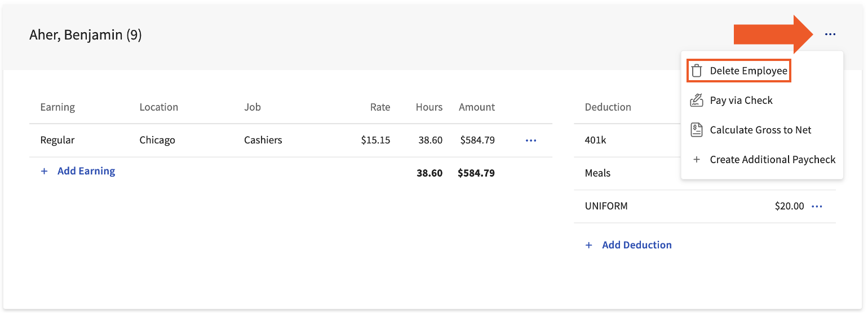The image size is (868, 315).
Task: Open the employee options three-dot menu
Action: coord(830,34)
